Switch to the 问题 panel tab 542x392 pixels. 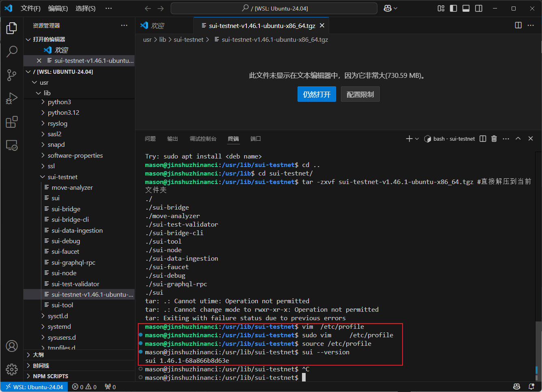point(150,139)
